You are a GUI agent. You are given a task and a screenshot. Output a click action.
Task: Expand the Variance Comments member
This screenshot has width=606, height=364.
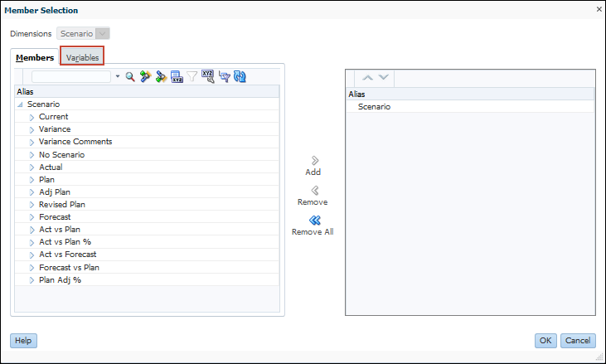(32, 142)
